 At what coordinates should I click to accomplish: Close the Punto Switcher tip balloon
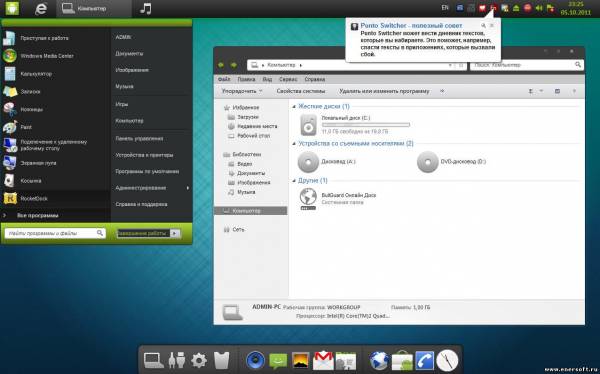click(x=492, y=26)
